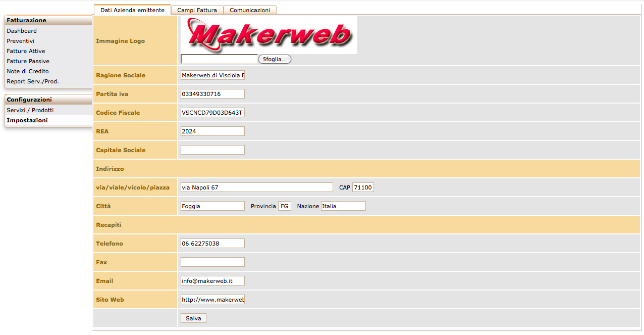The image size is (644, 335).
Task: Focus the REA field
Action: tap(212, 131)
